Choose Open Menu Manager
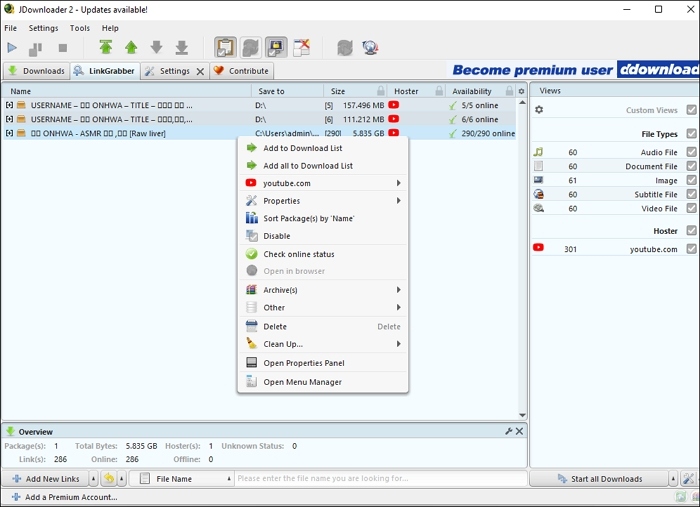 [323, 382]
